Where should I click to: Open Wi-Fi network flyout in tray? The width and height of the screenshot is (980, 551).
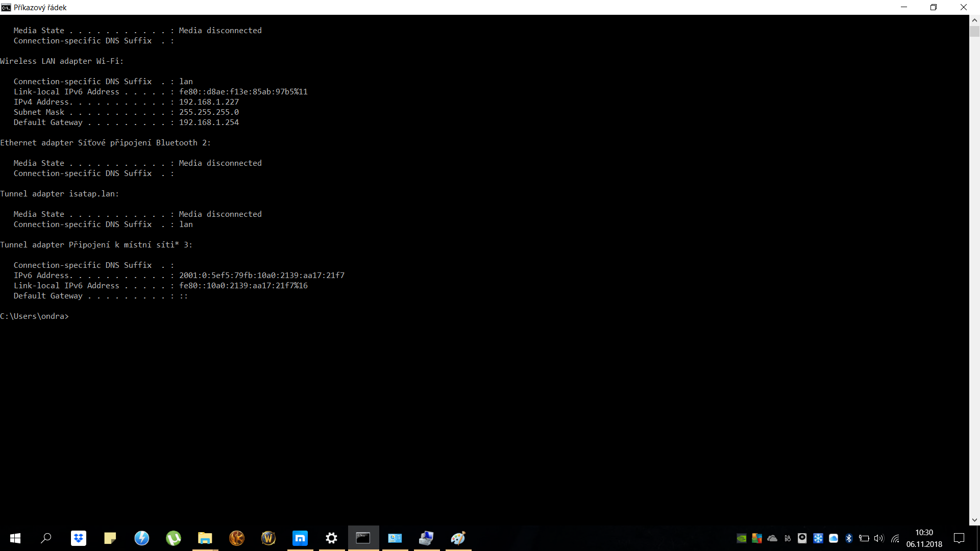click(895, 538)
